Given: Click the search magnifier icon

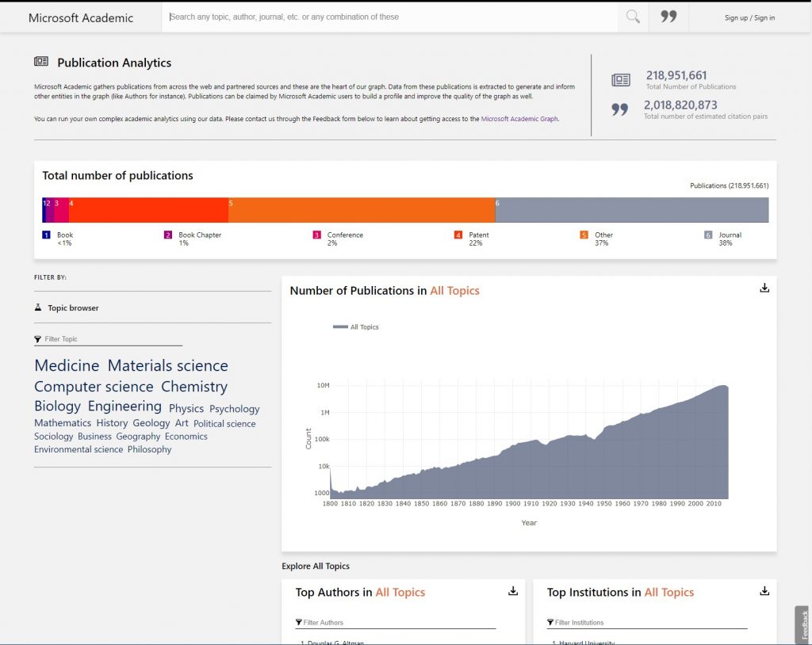Looking at the screenshot, I should (x=632, y=17).
